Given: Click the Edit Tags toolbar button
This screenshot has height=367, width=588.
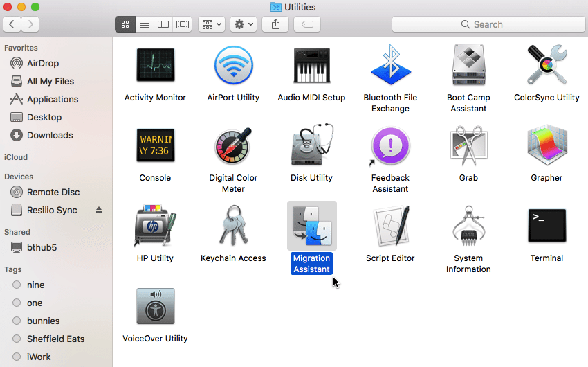Looking at the screenshot, I should coord(307,24).
